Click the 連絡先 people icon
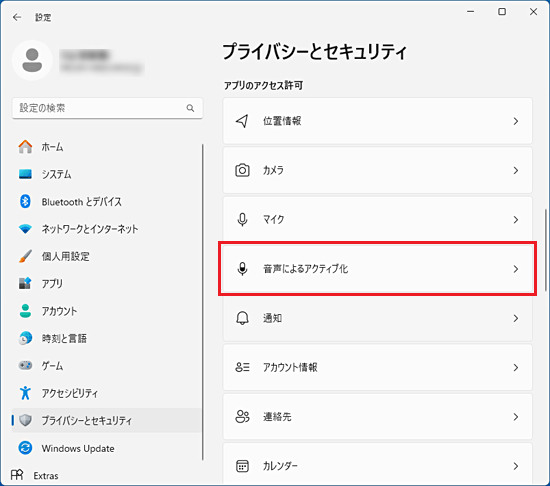 [x=242, y=417]
